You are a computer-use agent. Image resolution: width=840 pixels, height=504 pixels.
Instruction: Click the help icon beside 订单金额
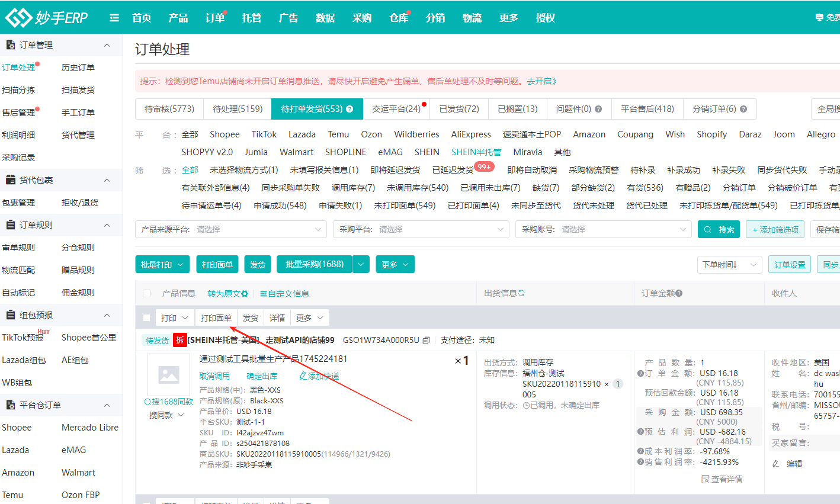click(679, 293)
